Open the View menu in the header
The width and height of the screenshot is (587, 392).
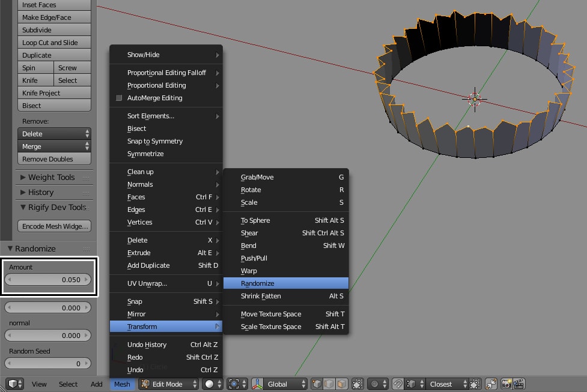pyautogui.click(x=39, y=384)
